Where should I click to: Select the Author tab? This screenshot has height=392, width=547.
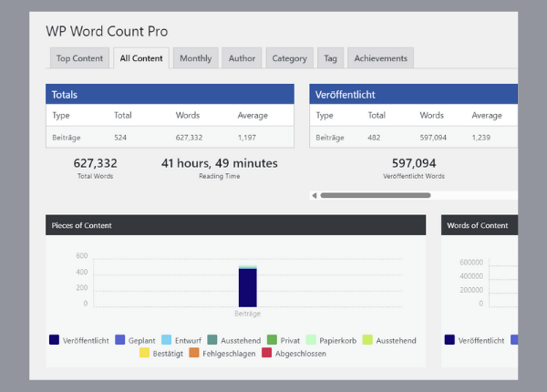(x=242, y=58)
